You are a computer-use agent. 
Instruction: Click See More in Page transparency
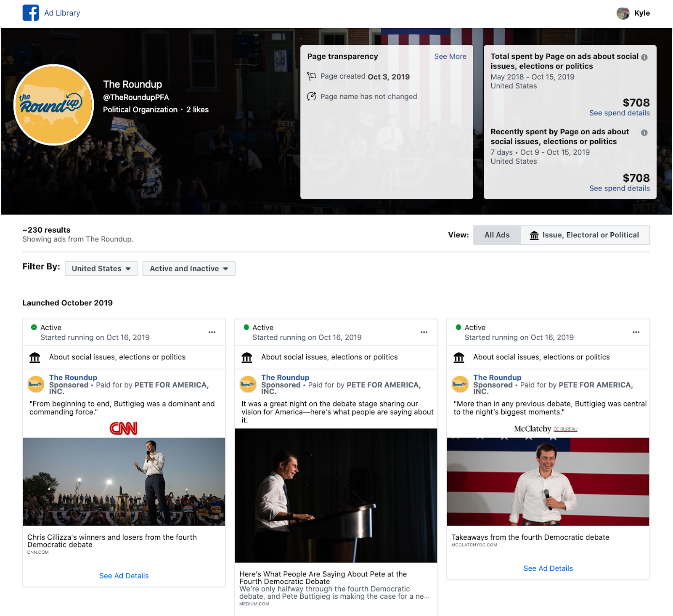(450, 56)
